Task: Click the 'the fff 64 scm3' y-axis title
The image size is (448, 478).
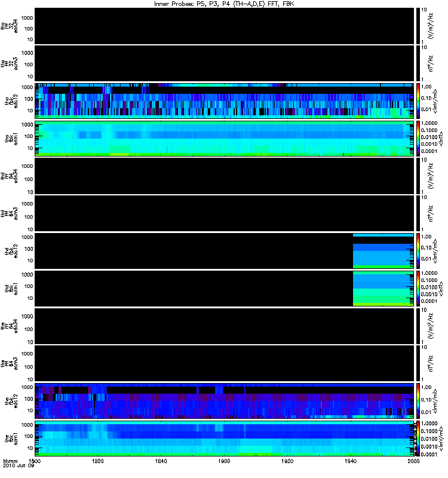Action: coord(10,364)
